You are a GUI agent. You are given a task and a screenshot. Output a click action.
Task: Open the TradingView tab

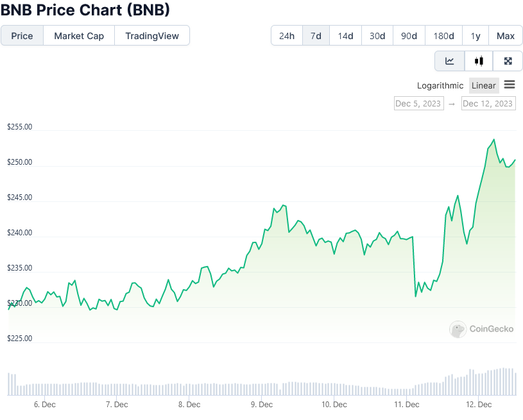pos(152,36)
